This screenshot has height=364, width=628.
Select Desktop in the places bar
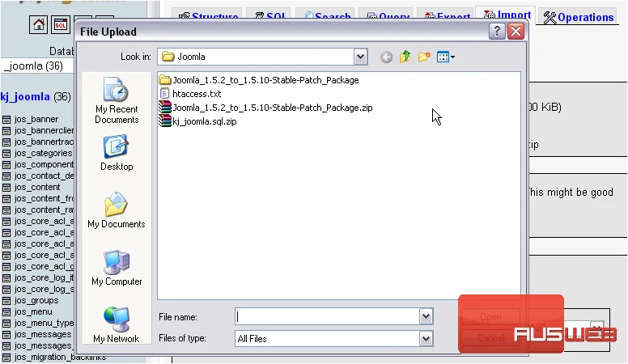(x=117, y=153)
